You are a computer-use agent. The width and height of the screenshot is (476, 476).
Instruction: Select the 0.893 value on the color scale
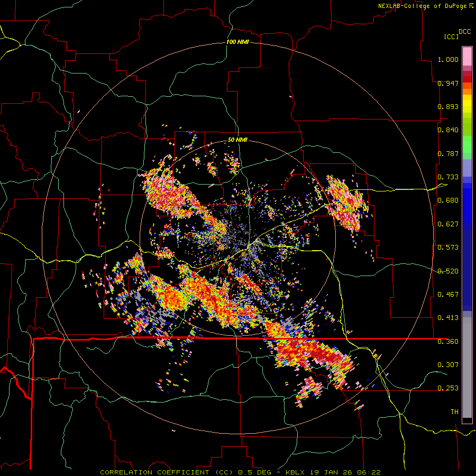coord(448,106)
